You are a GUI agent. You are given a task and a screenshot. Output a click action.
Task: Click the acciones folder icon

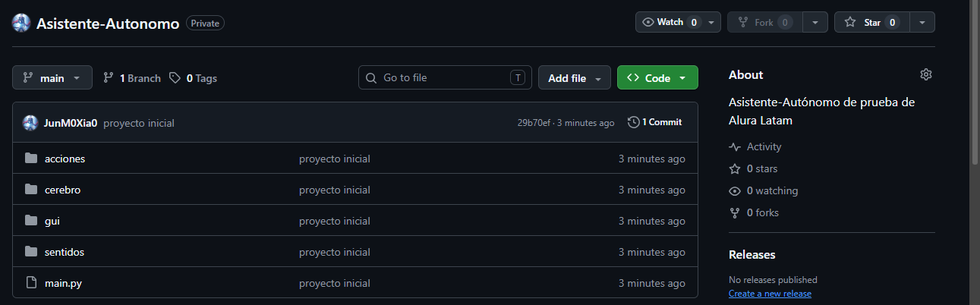click(x=31, y=159)
